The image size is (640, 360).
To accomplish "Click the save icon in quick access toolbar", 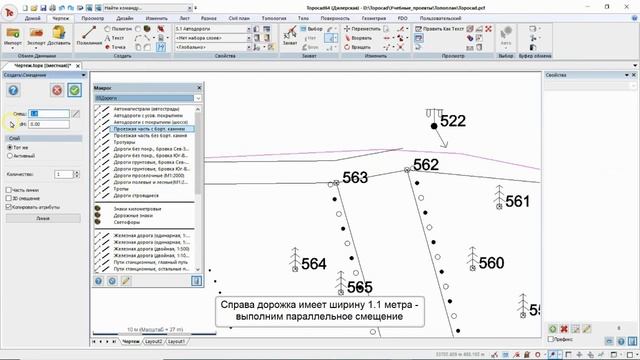I will pyautogui.click(x=43, y=8).
